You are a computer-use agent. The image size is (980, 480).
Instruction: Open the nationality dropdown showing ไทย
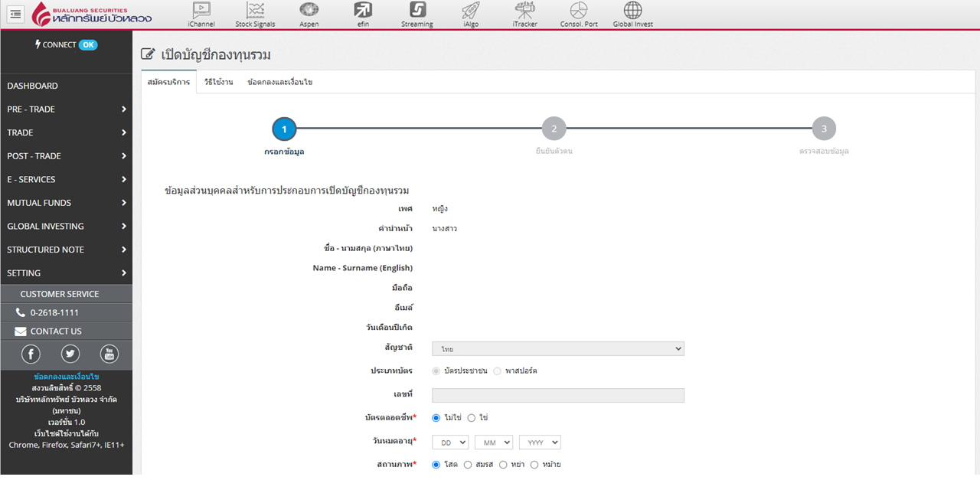(x=557, y=349)
